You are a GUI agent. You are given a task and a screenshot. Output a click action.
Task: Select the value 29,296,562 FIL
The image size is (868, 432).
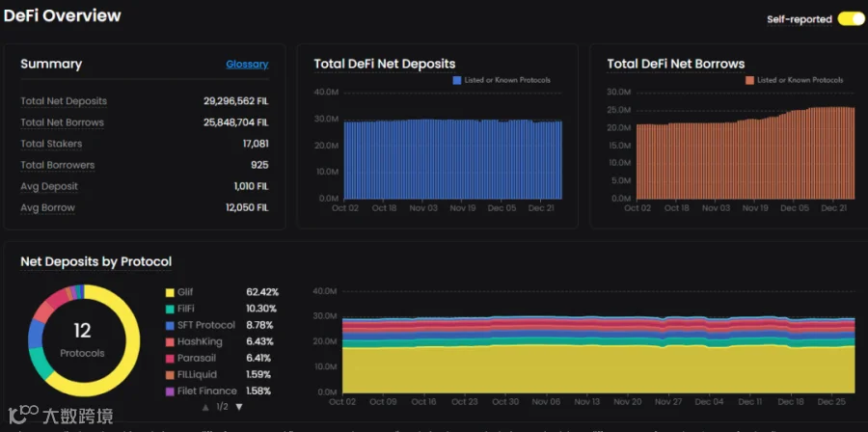click(x=236, y=101)
